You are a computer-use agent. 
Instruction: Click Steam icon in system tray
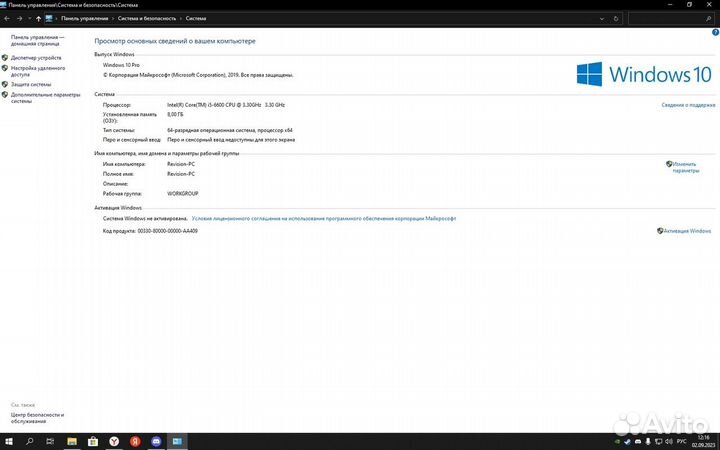[x=627, y=442]
